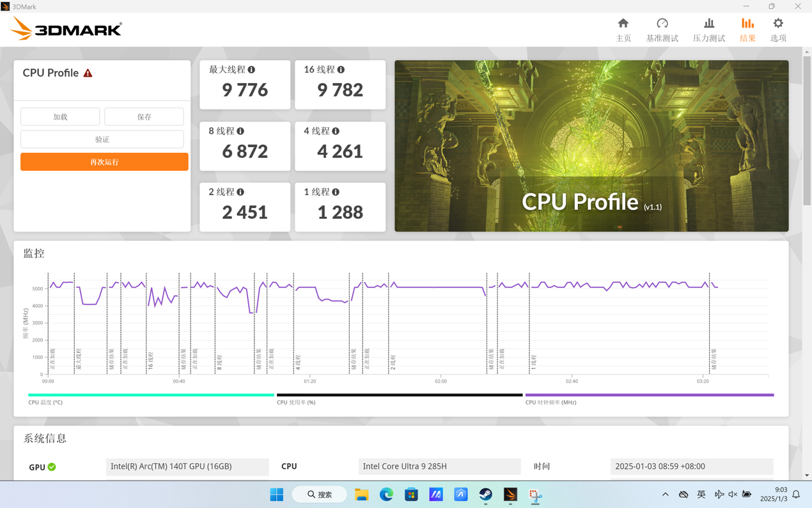The width and height of the screenshot is (812, 508).
Task: Click the CPU Profile warning triangle icon
Action: click(88, 73)
